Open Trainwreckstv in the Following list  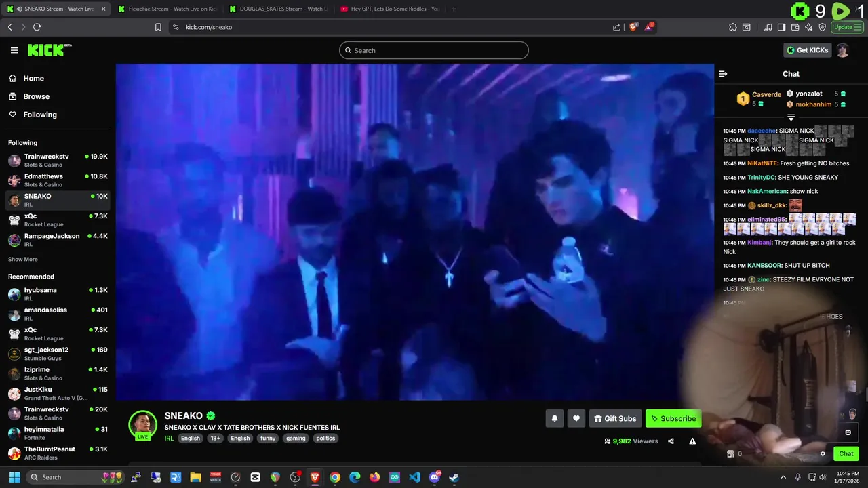click(x=58, y=160)
